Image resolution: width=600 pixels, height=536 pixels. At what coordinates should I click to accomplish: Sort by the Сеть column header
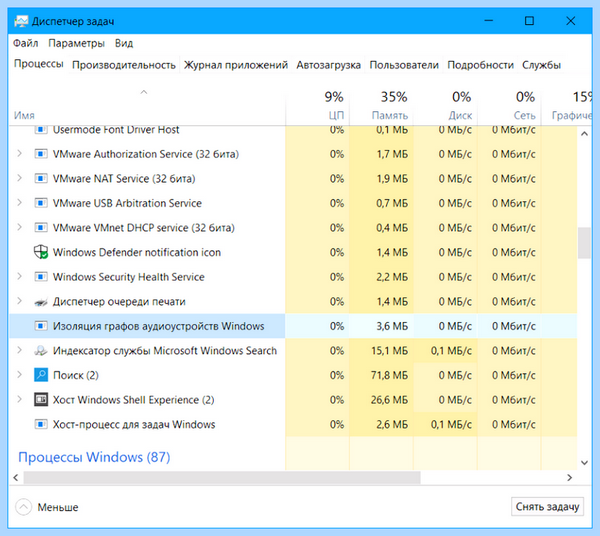coord(509,104)
